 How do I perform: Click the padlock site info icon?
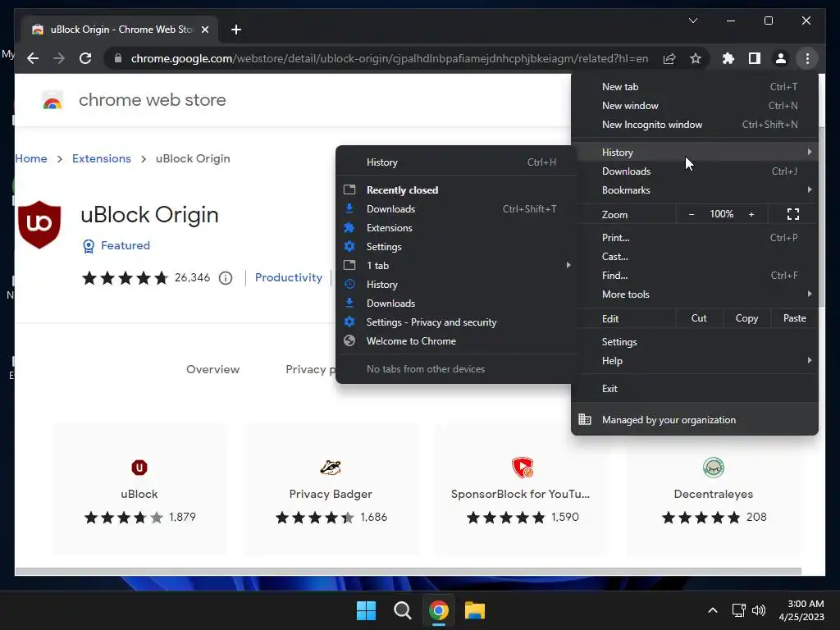tap(118, 58)
